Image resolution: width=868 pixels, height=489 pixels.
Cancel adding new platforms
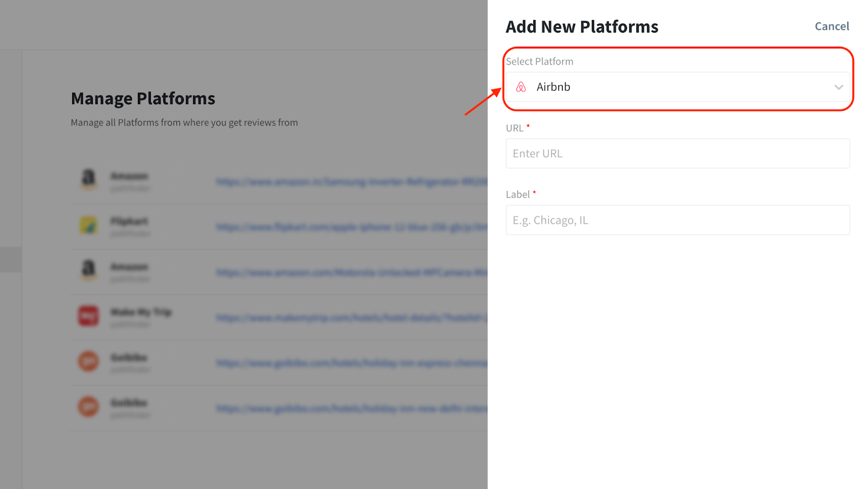[832, 26]
